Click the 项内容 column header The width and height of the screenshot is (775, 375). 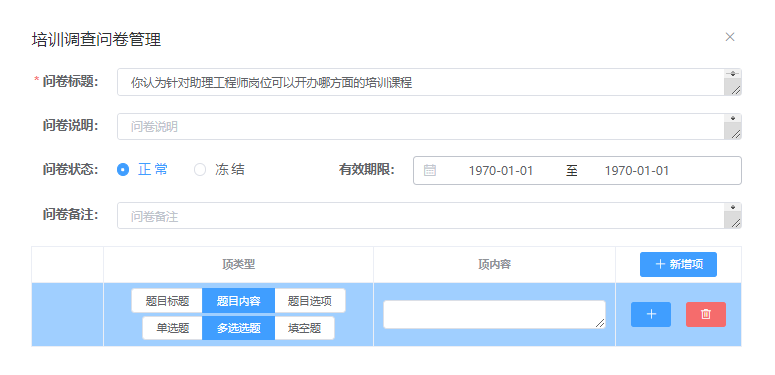coord(494,264)
